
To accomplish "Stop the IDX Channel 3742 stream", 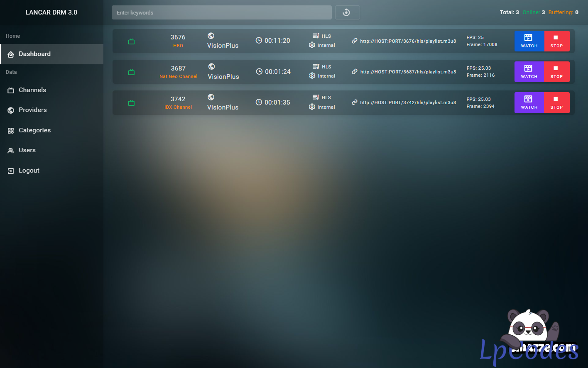I will click(556, 102).
